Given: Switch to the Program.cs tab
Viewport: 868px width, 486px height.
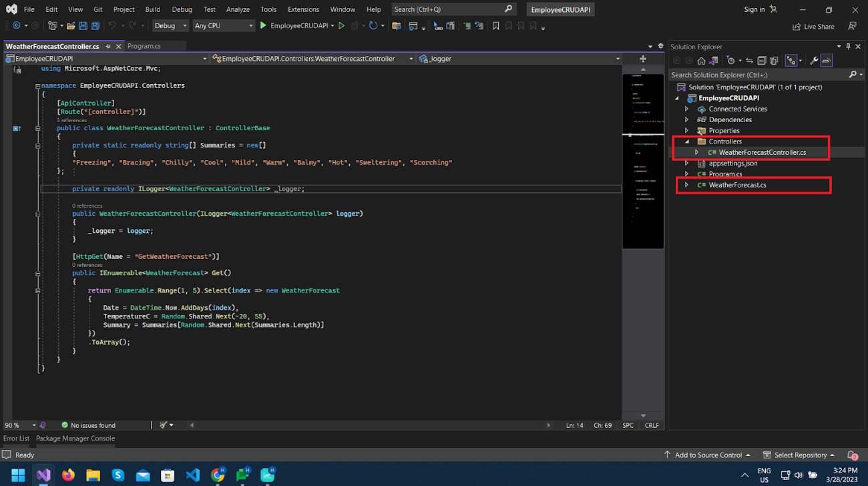Looking at the screenshot, I should pyautogui.click(x=144, y=46).
